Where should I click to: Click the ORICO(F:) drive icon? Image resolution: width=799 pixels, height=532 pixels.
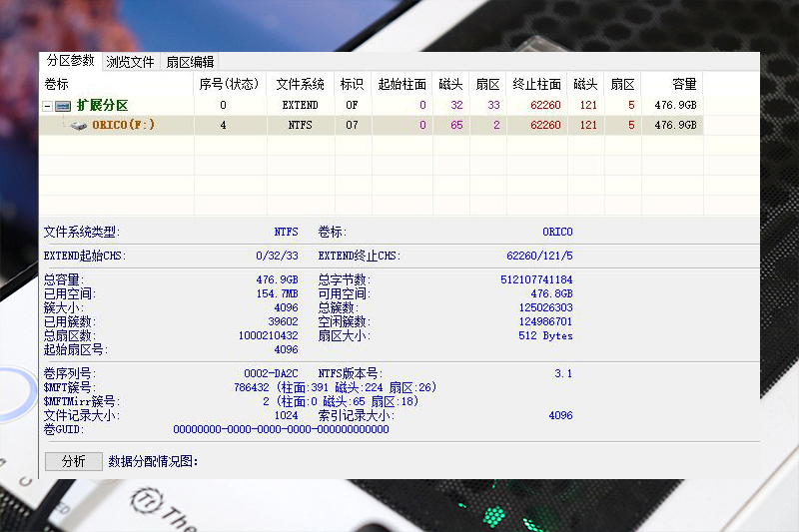coord(79,125)
